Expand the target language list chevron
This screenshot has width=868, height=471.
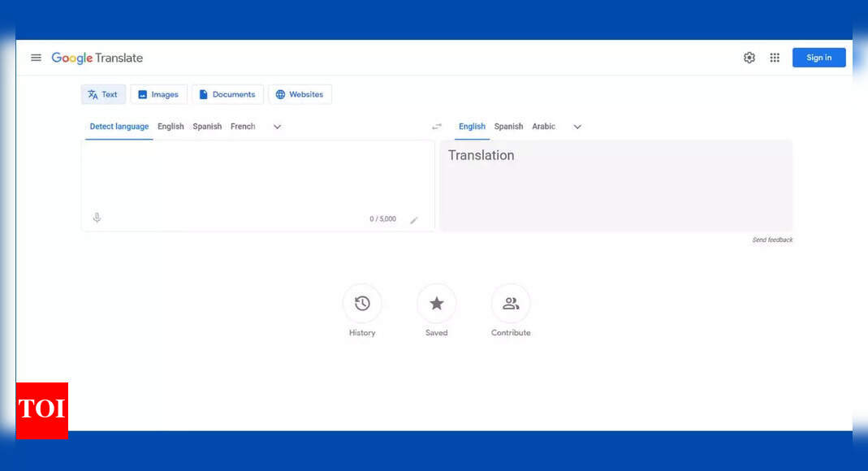[x=577, y=127]
